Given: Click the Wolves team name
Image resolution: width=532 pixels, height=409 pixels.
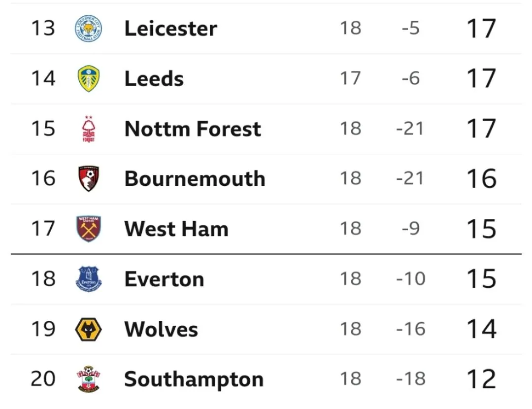Looking at the screenshot, I should (161, 330).
